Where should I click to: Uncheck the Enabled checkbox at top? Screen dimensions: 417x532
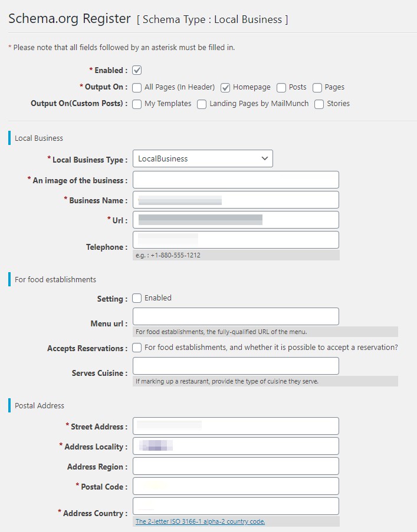tap(137, 70)
